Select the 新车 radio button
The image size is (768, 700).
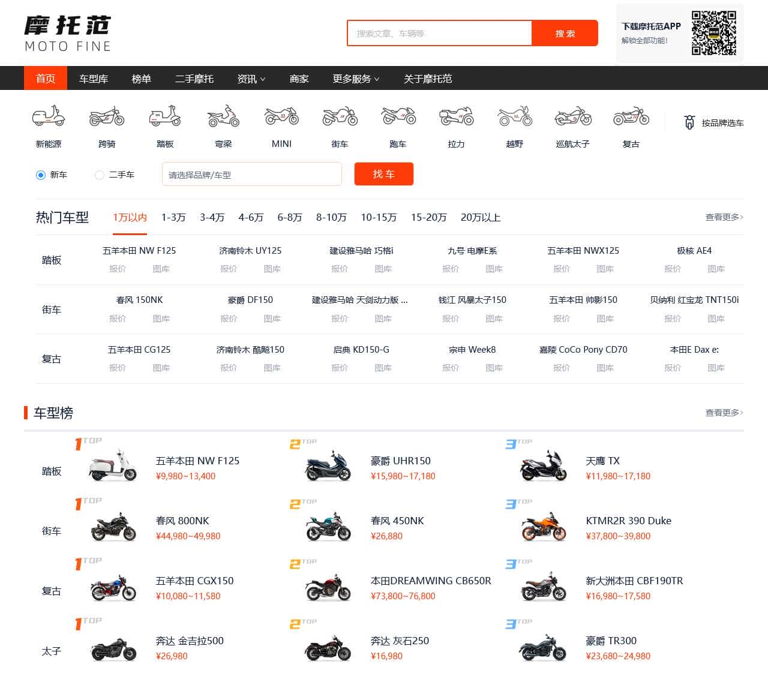click(41, 175)
